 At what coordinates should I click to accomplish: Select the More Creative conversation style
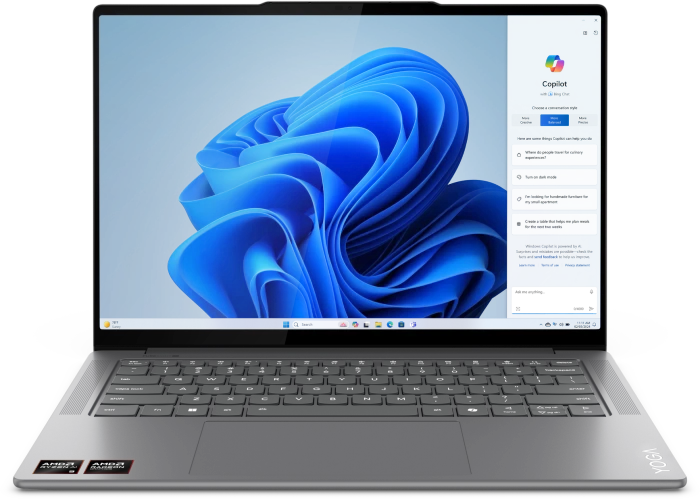[525, 120]
